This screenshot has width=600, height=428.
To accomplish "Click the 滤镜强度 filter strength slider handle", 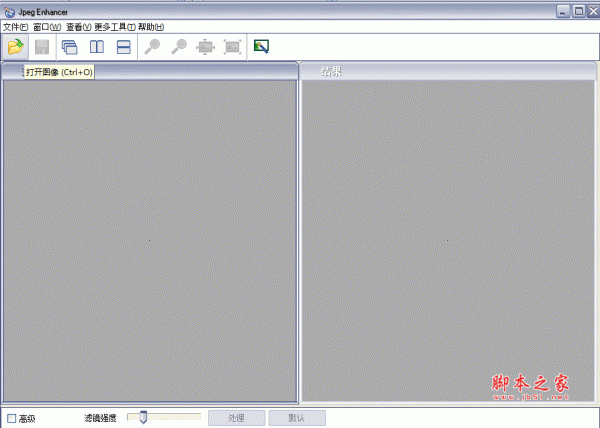I will [x=143, y=417].
